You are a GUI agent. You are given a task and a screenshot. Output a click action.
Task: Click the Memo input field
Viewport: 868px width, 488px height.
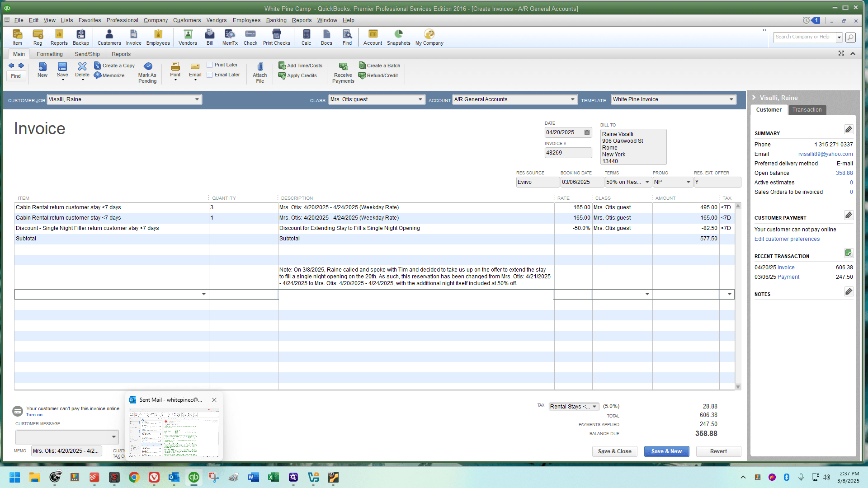coord(66,451)
